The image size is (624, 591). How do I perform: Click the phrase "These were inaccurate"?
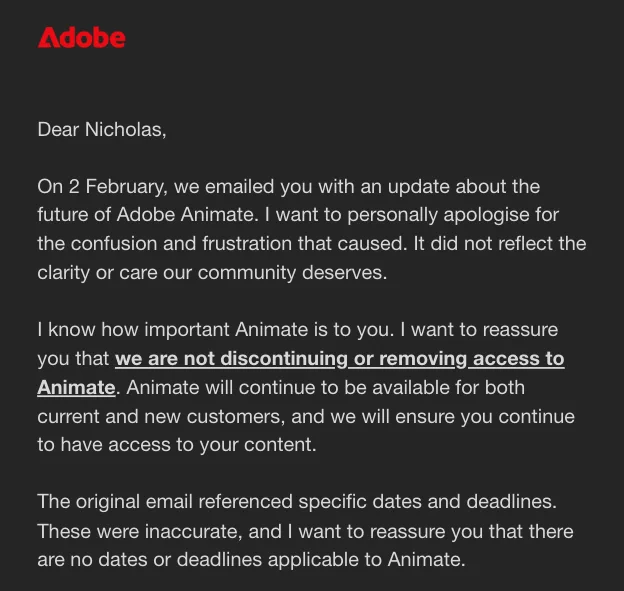pyautogui.click(x=140, y=531)
